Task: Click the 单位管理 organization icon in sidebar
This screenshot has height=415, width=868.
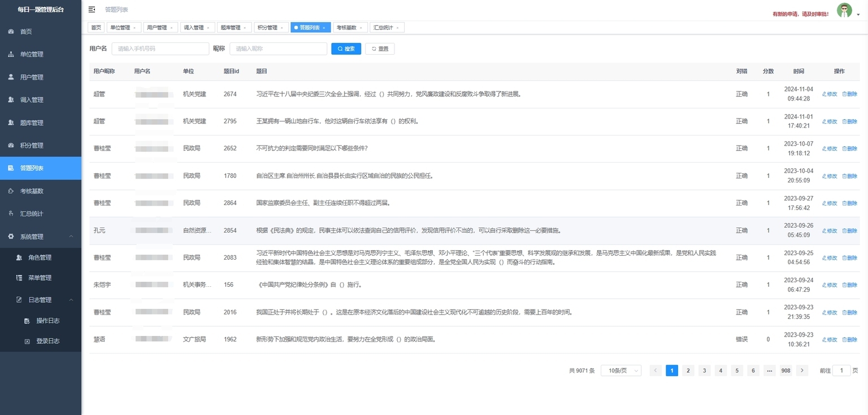Action: (11, 55)
